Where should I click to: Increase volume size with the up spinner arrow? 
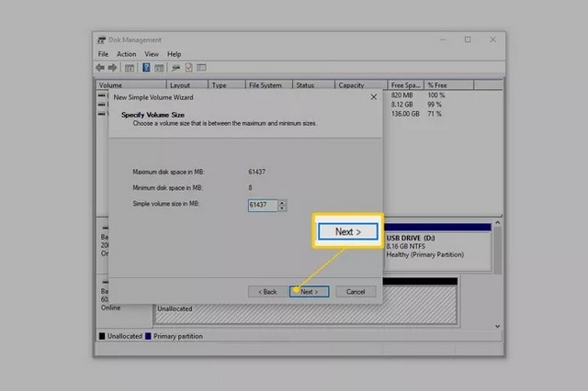point(282,202)
